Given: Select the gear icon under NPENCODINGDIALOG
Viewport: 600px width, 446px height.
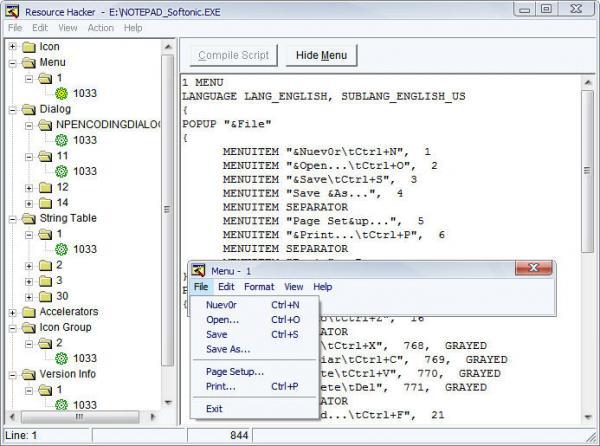Looking at the screenshot, I should tap(61, 140).
